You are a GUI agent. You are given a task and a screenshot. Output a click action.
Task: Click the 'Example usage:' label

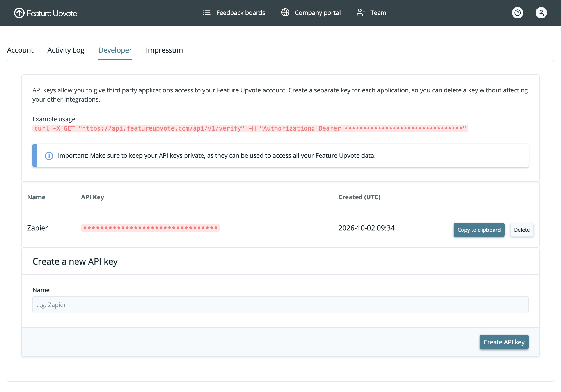click(55, 119)
